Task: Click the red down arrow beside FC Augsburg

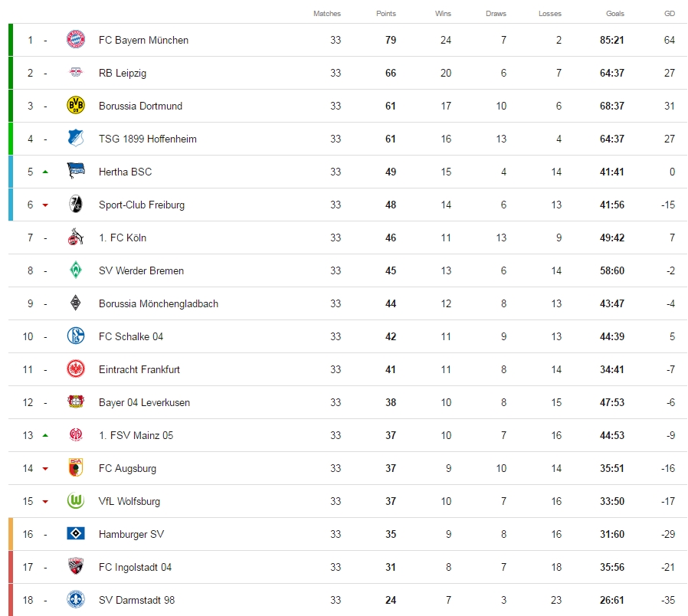Action: (x=45, y=469)
